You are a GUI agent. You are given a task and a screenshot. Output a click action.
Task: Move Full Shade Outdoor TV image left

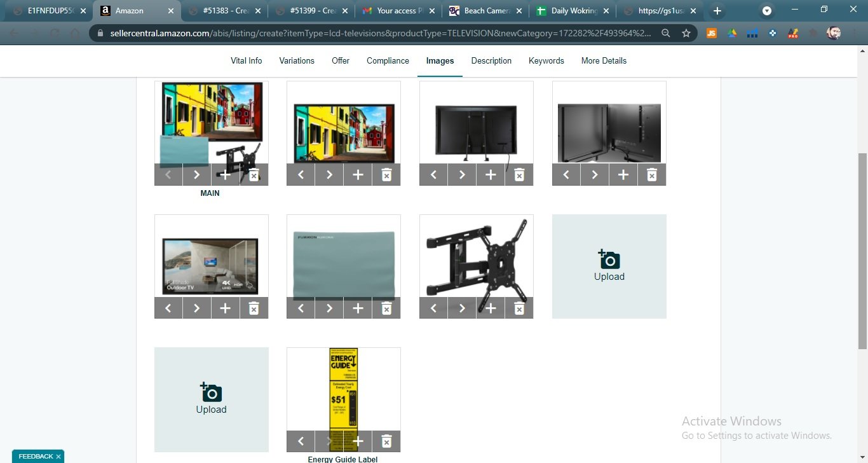point(168,308)
